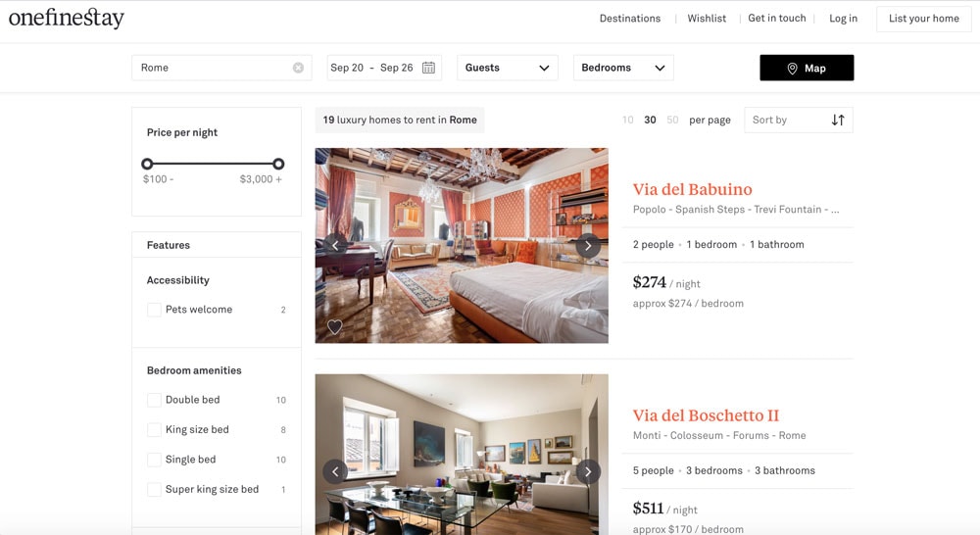This screenshot has width=980, height=535.
Task: Click List your home button
Action: (x=924, y=19)
